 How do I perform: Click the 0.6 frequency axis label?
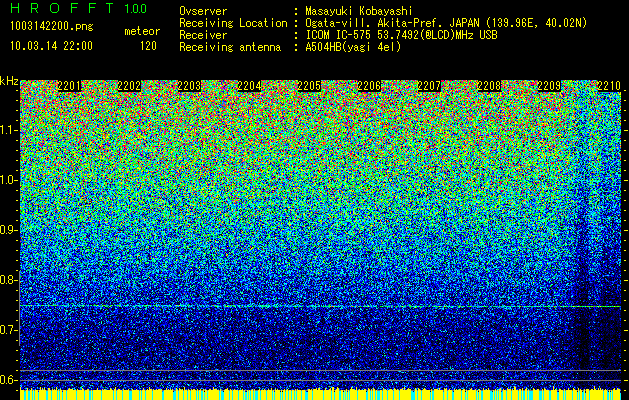click(x=9, y=380)
